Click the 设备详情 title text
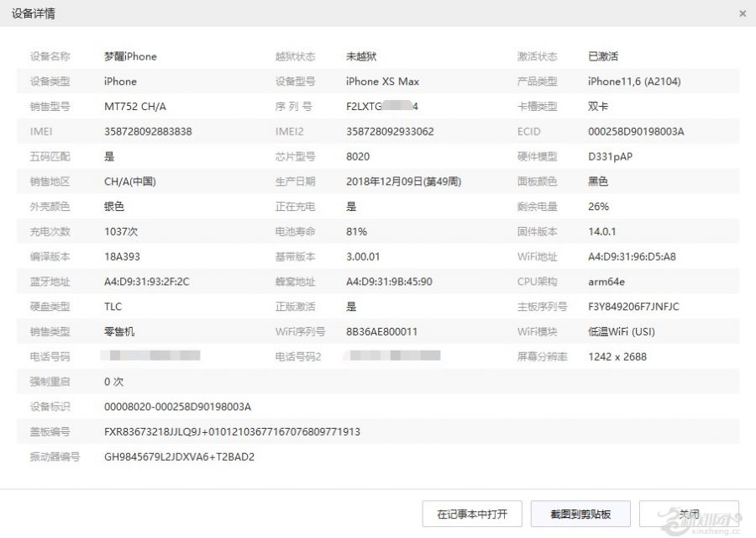The width and height of the screenshot is (756, 538). 34,13
